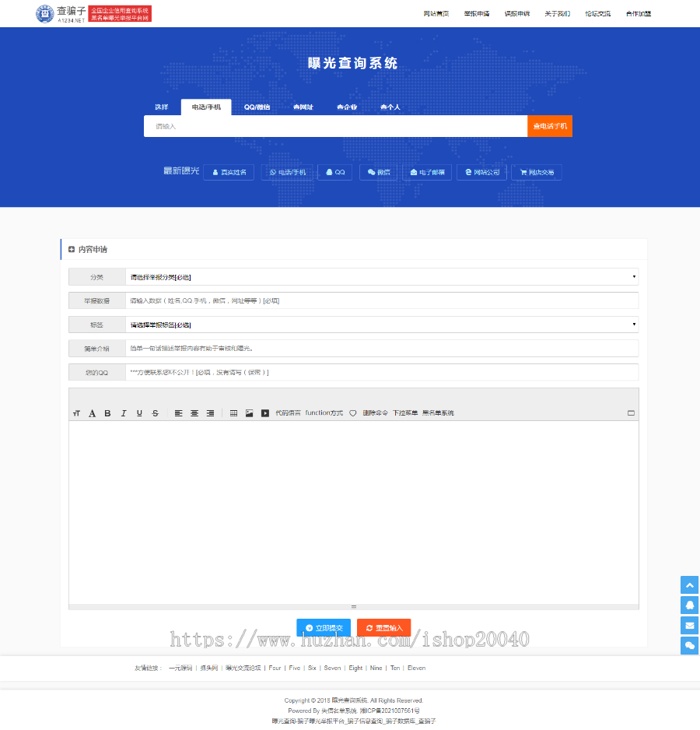The image size is (700, 730).
Task: Open the 曝光交流论坛 friend link
Action: (x=243, y=668)
